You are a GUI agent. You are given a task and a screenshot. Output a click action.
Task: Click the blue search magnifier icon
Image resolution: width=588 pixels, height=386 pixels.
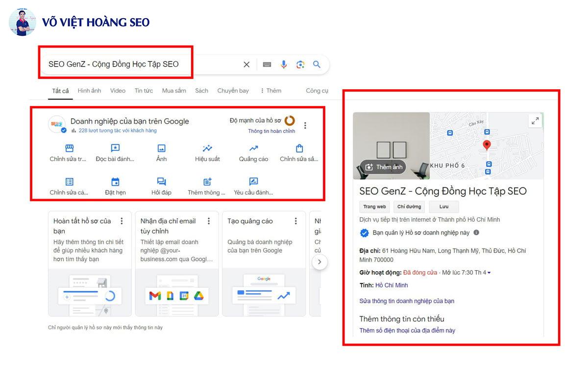[x=317, y=64]
